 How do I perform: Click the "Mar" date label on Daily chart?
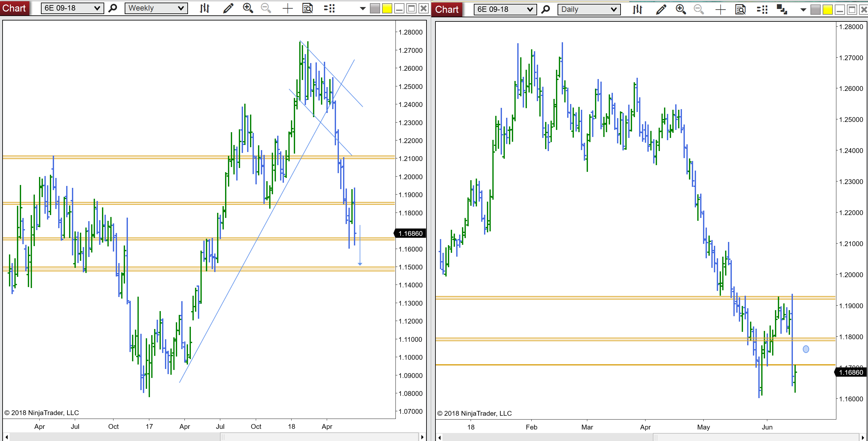click(x=587, y=427)
